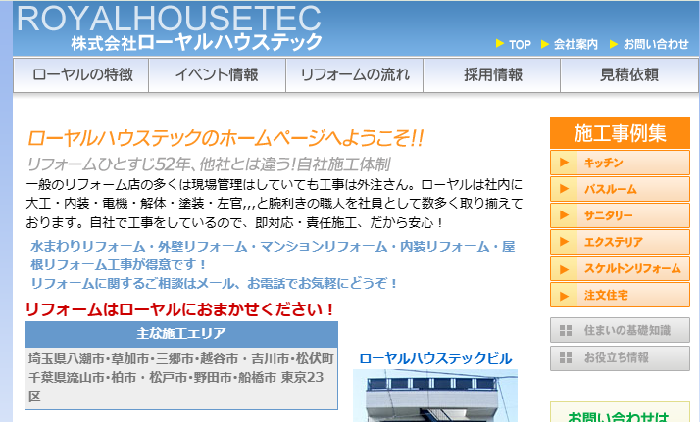Open 採用情報 navigation tab
Viewport: 700px width, 422px height.
[x=492, y=75]
